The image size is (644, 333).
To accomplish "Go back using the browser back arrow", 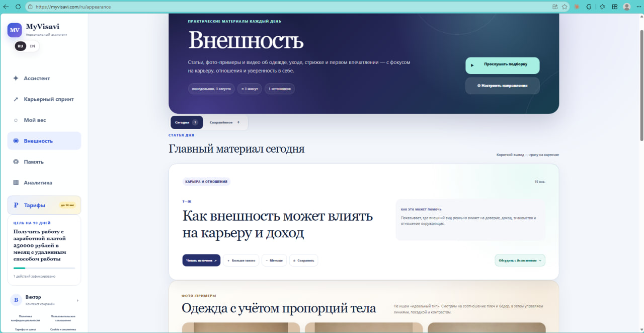I will coord(6,7).
